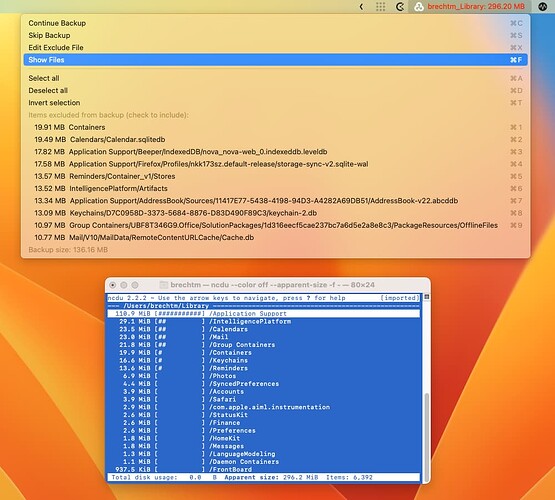Select /com.apple.aiml.instrumentation row
This screenshot has width=555, height=500.
point(264,407)
